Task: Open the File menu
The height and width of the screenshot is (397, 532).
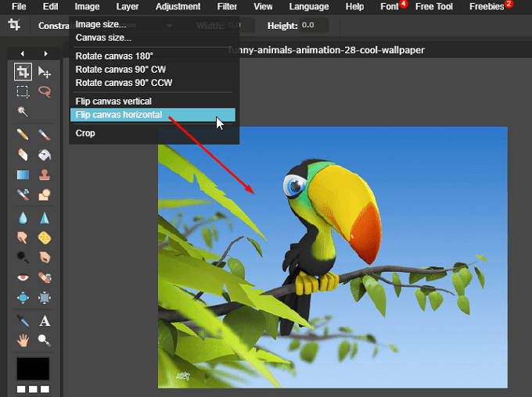Action: (x=19, y=6)
